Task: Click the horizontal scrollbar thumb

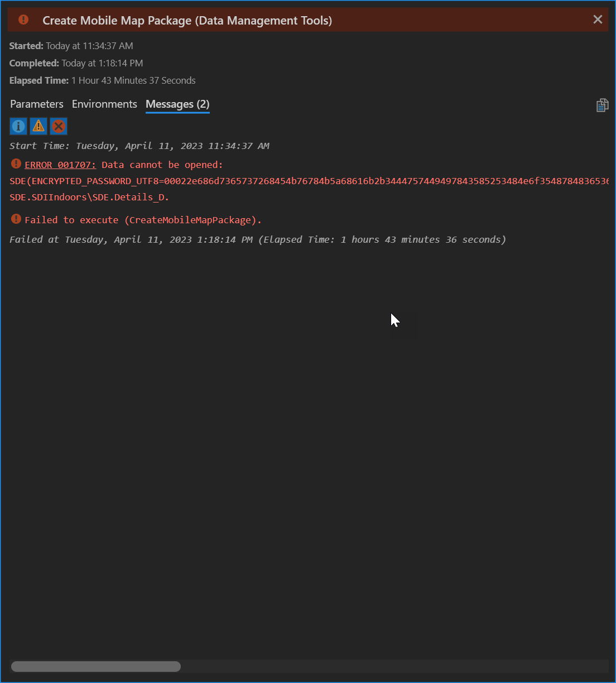Action: pyautogui.click(x=96, y=666)
